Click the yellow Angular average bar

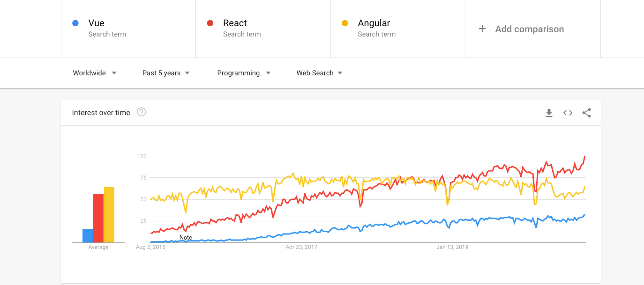pyautogui.click(x=109, y=215)
